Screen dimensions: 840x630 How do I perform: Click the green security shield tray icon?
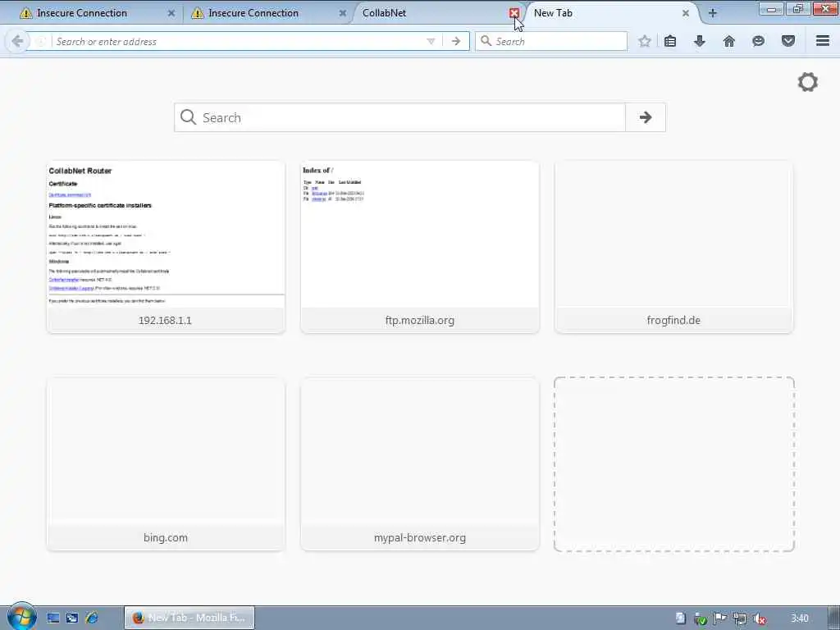[x=701, y=619]
